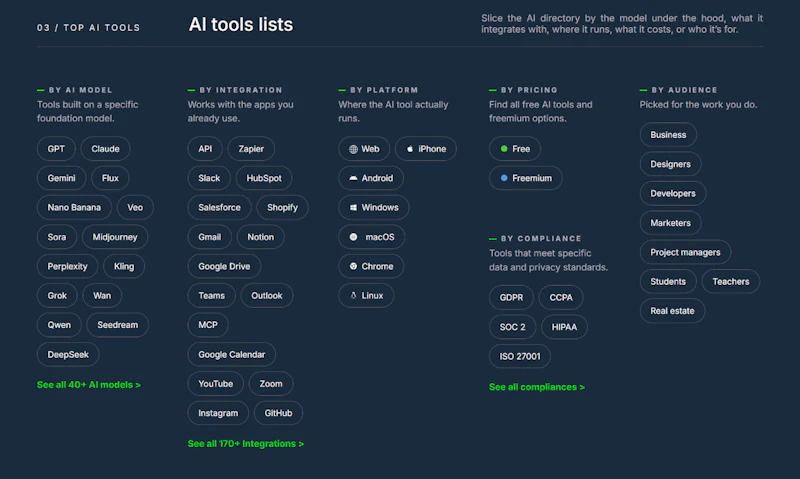The width and height of the screenshot is (800, 479).
Task: Open the Business audience list
Action: pyautogui.click(x=668, y=135)
